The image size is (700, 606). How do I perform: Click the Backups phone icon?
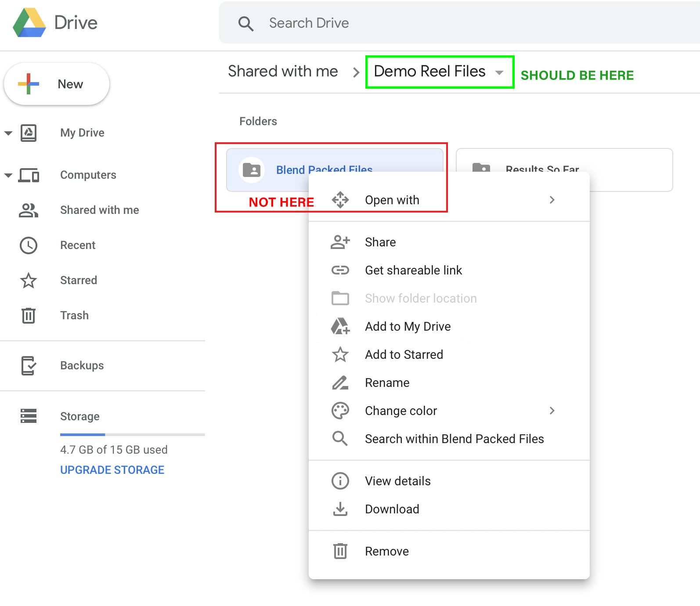(x=29, y=366)
